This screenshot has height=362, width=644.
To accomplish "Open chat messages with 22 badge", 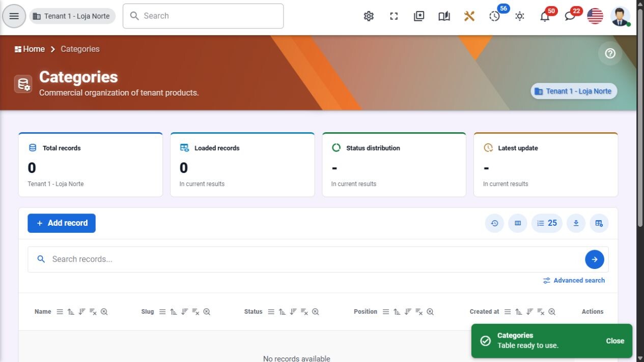I will coord(570,16).
